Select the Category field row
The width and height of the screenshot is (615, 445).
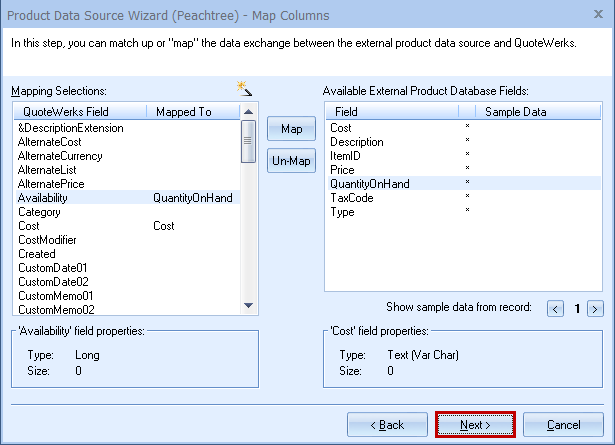point(127,212)
